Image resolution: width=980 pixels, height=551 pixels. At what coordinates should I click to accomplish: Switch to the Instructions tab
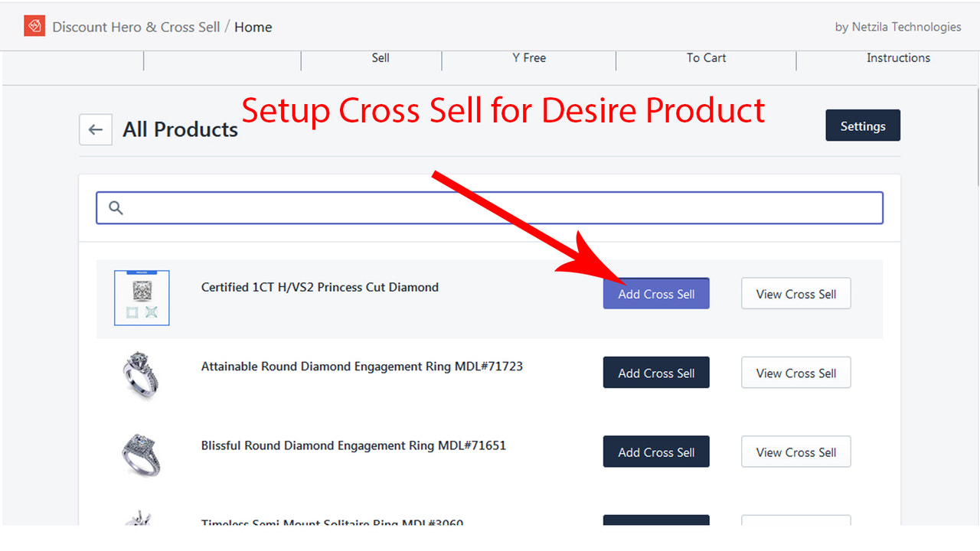(x=898, y=57)
